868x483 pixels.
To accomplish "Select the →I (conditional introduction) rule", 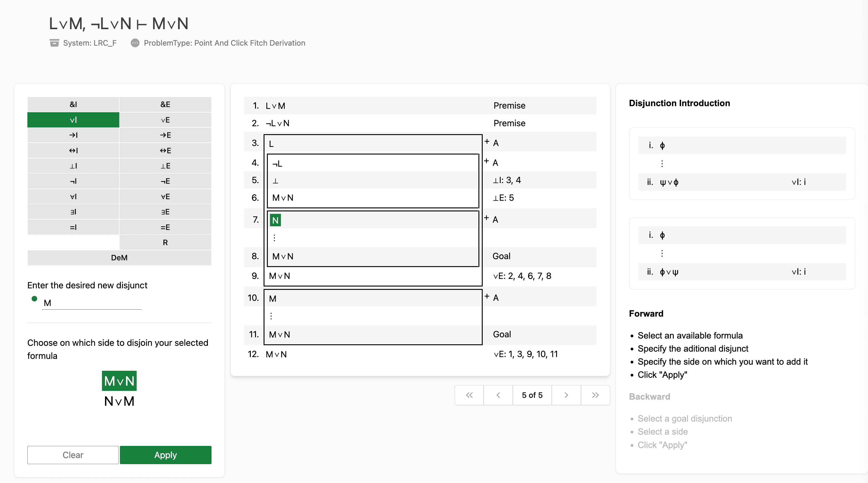I will (x=72, y=135).
